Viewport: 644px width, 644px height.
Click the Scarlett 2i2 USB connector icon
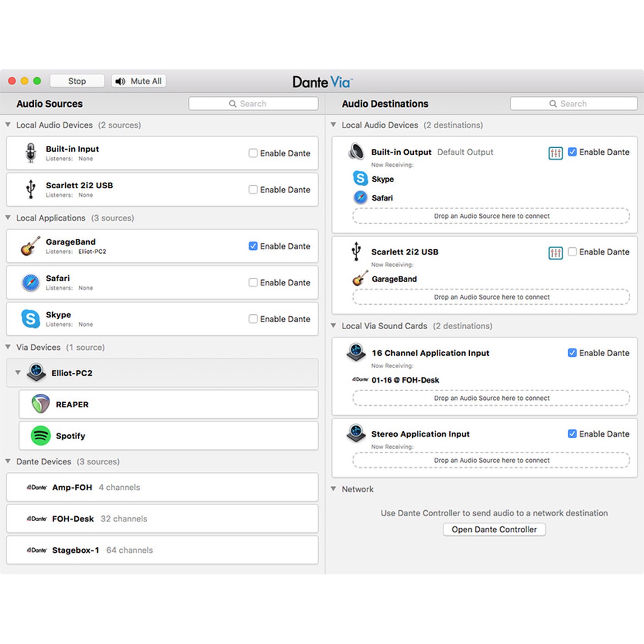[30, 189]
